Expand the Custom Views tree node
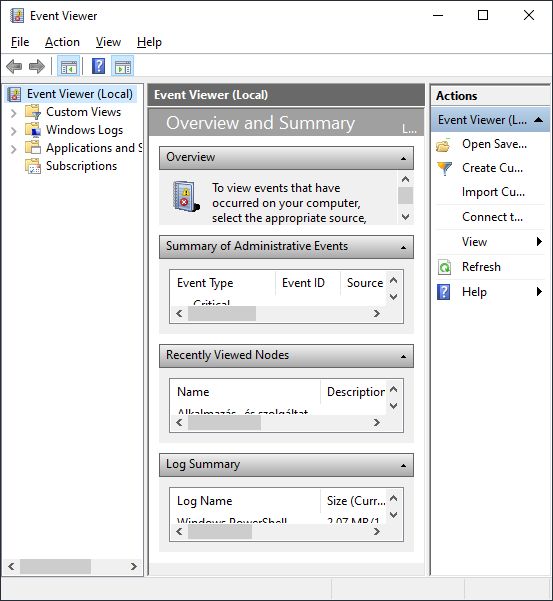Viewport: 553px width, 601px height. [13, 113]
